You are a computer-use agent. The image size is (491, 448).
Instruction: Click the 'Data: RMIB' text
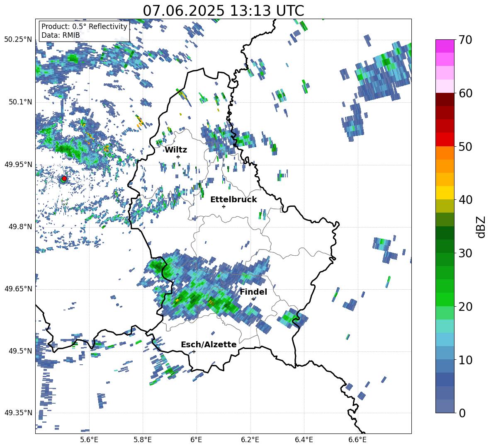pyautogui.click(x=61, y=35)
